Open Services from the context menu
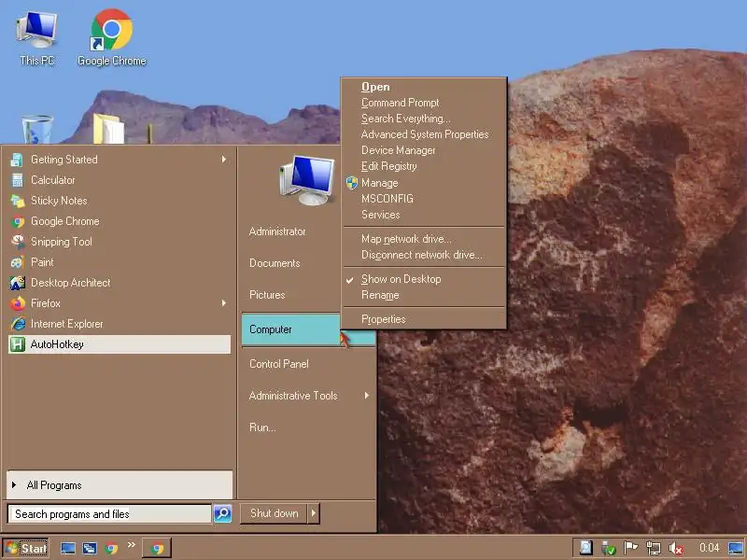Viewport: 747px width, 560px height. 424,215
